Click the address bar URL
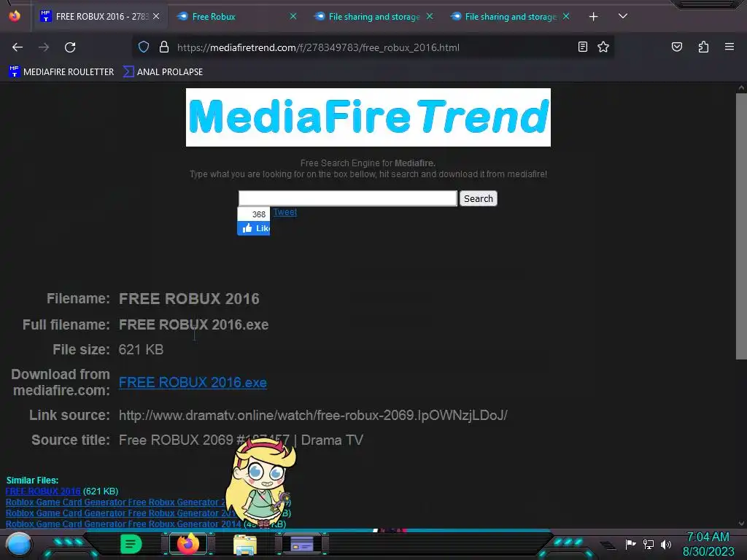Viewport: 747px width, 560px height. click(318, 47)
